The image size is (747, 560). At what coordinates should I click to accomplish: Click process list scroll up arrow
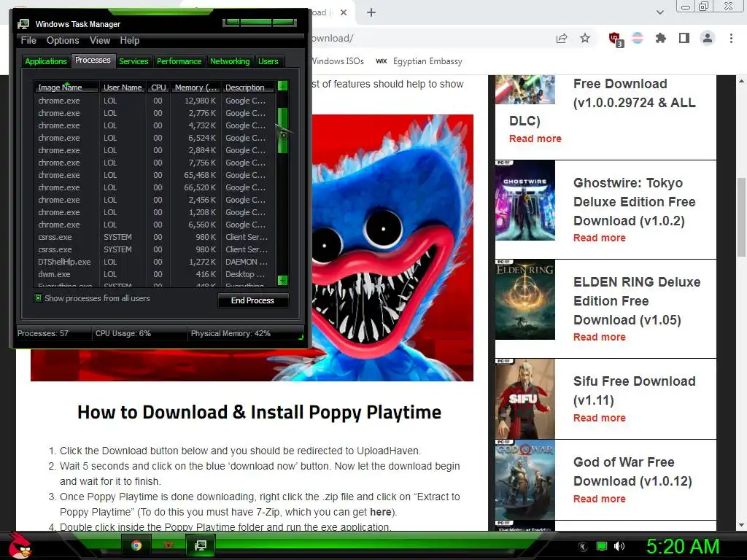tap(282, 86)
